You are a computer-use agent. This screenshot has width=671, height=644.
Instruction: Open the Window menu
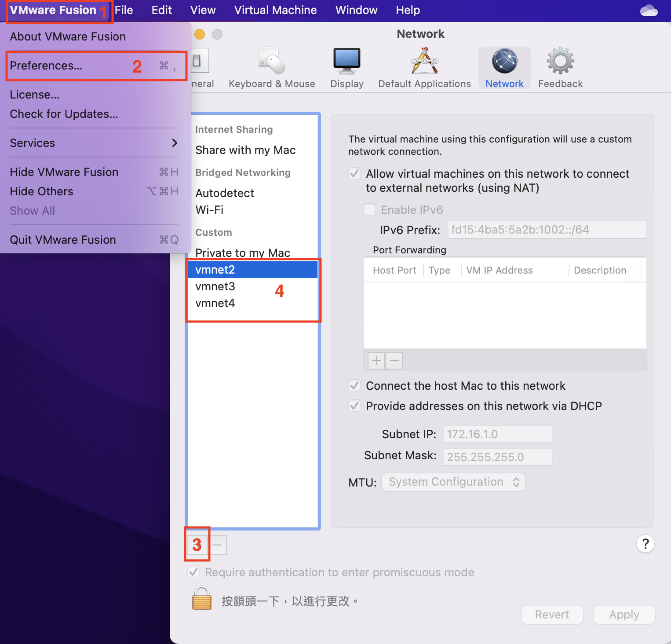coord(357,10)
